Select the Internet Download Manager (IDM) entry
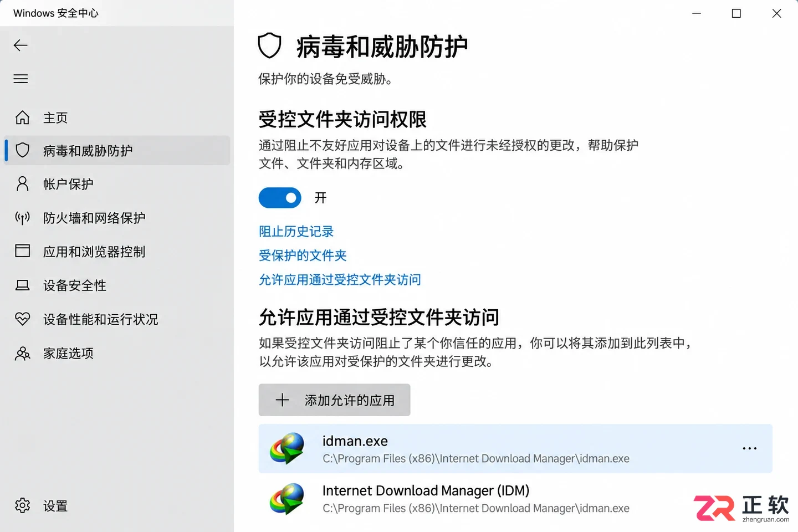Image resolution: width=798 pixels, height=532 pixels. (515, 499)
